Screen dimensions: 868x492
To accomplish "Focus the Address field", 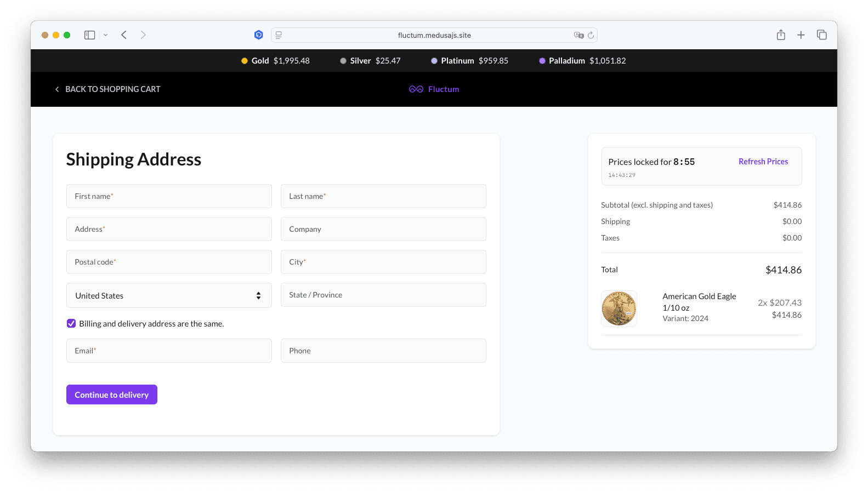I will click(x=169, y=229).
